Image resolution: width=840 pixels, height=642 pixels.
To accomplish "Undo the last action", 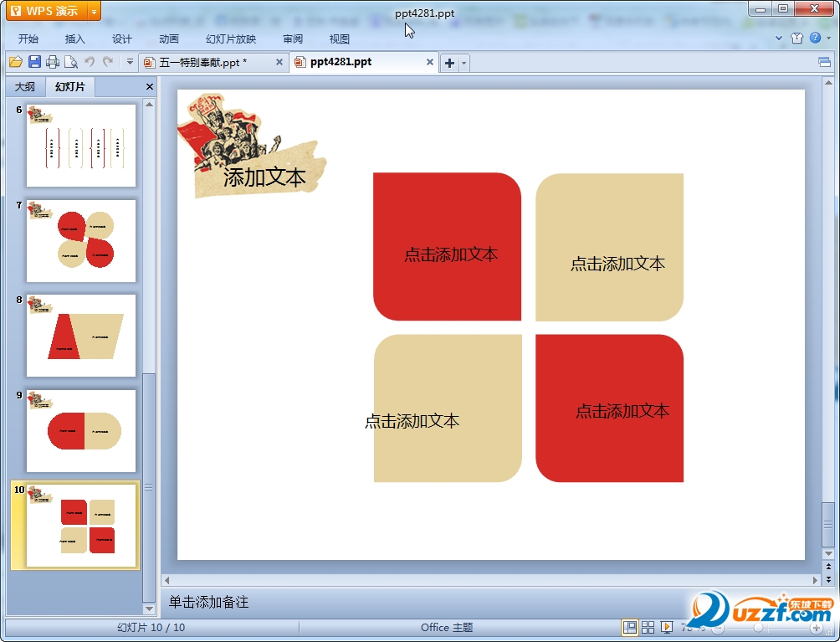I will pos(90,62).
